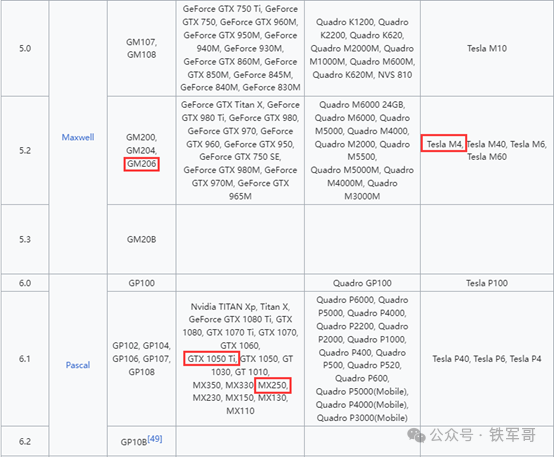
Task: Click the GeForce GTX 750 Ti text line
Action: [x=240, y=9]
